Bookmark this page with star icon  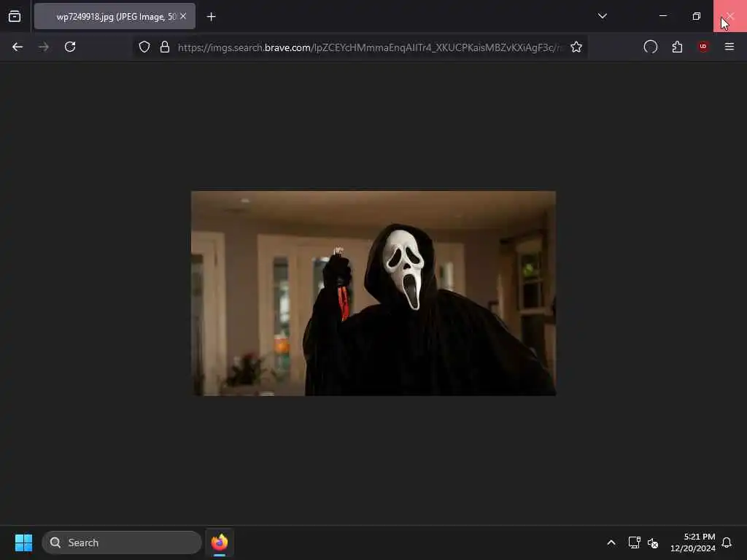coord(576,47)
